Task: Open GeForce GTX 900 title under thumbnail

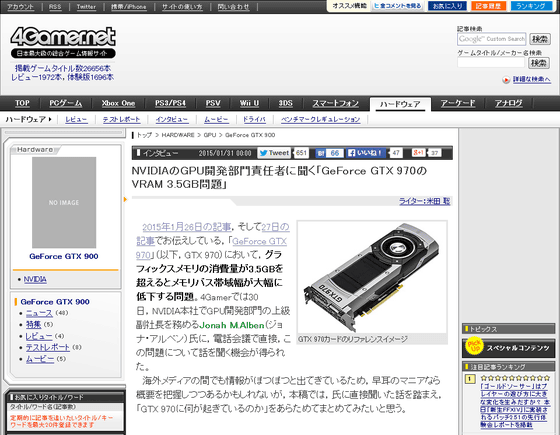Action: pos(64,256)
